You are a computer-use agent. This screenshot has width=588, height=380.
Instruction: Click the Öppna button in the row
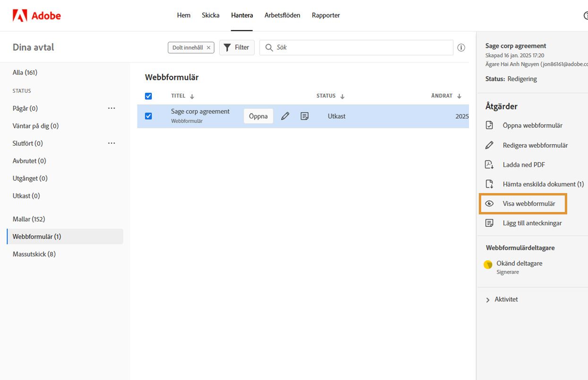tap(259, 116)
